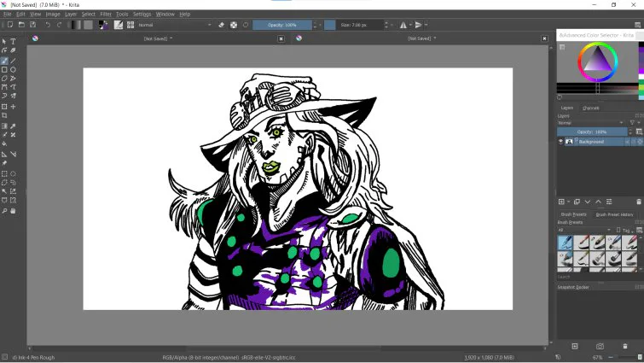Select the Move tool
This screenshot has height=363, width=644.
tap(13, 107)
